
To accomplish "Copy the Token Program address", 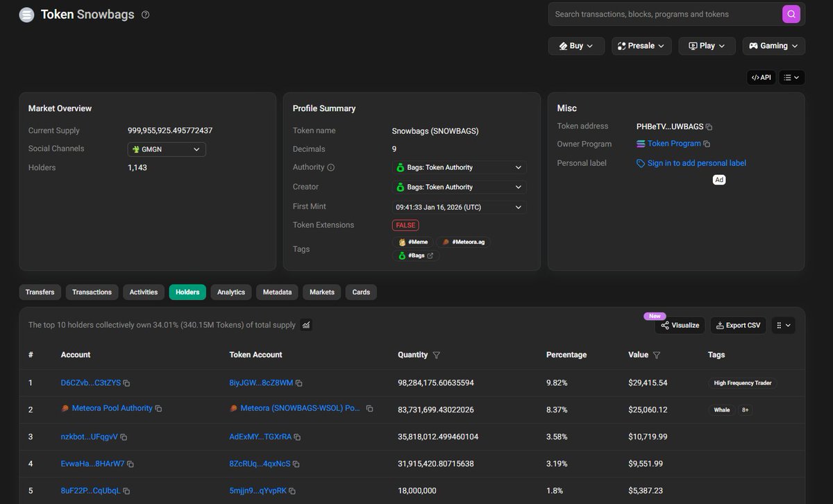I will tap(706, 144).
